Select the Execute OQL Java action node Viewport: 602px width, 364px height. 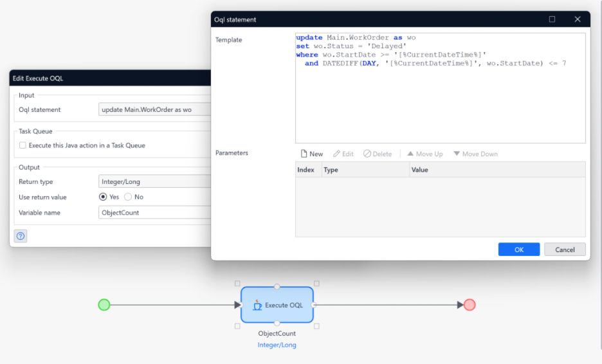277,305
